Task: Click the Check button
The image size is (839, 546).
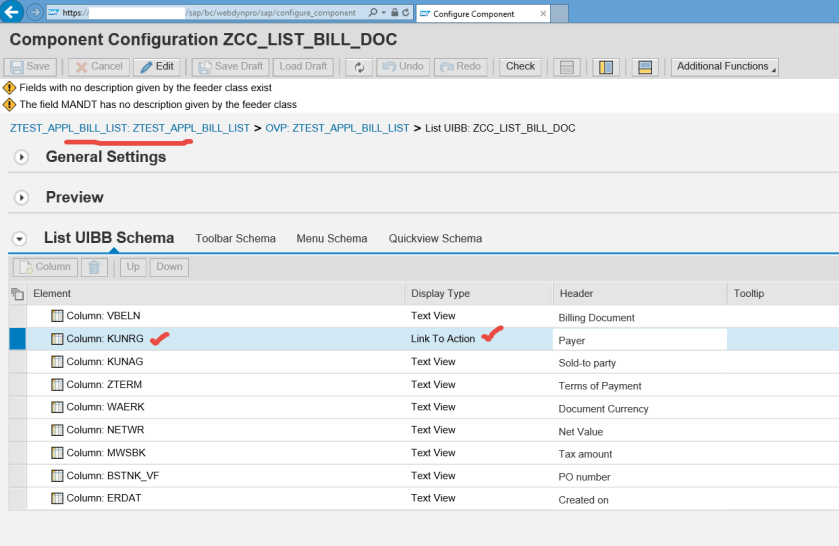Action: click(x=520, y=67)
